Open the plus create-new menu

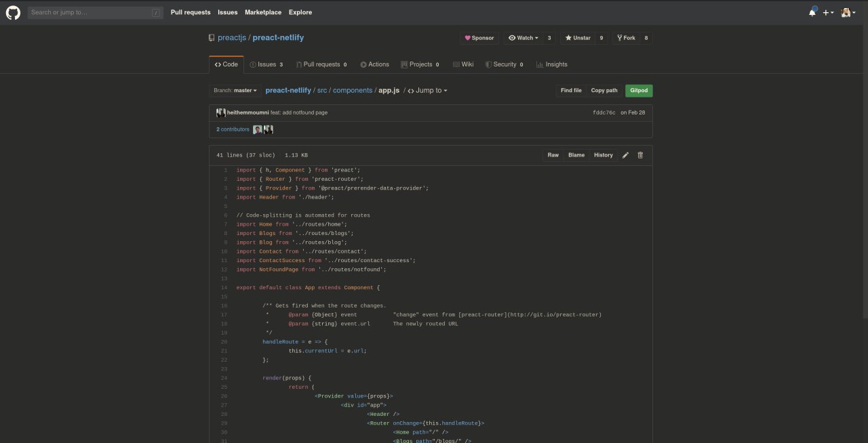tap(828, 12)
